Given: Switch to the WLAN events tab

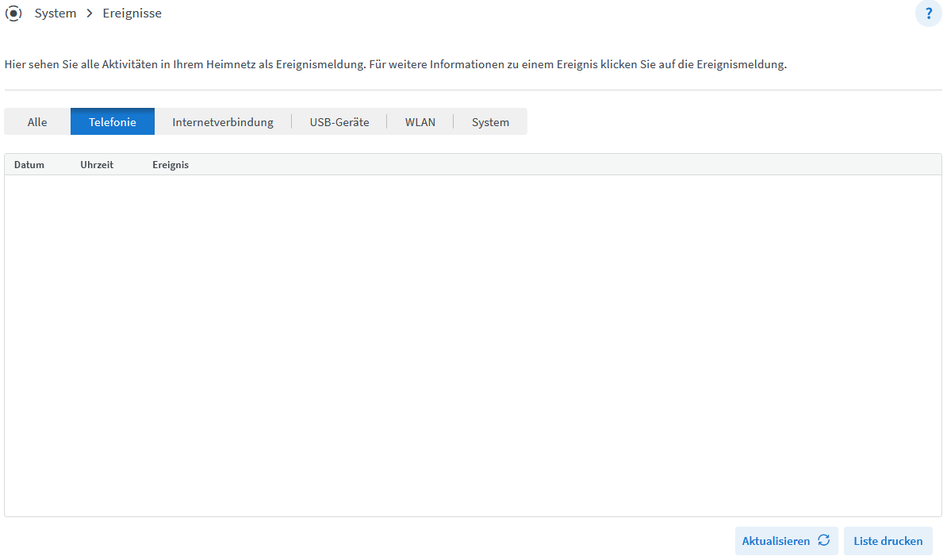Looking at the screenshot, I should [x=420, y=122].
